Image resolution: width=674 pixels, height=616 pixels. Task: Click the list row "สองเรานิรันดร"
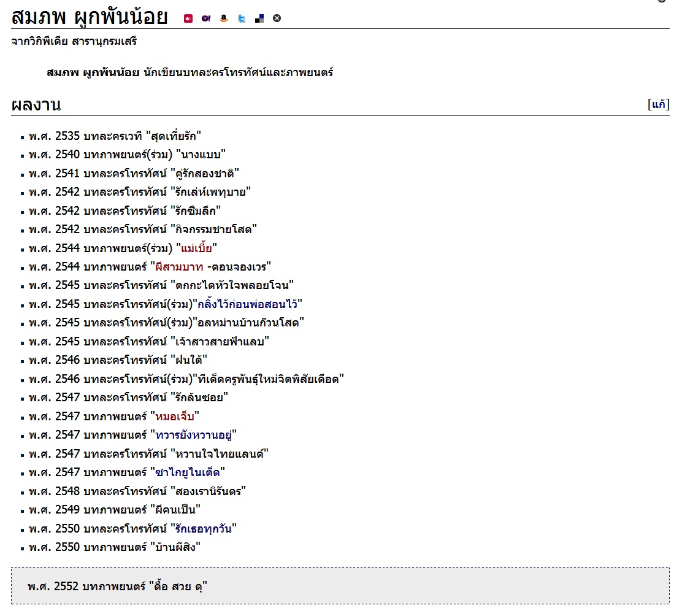137,491
